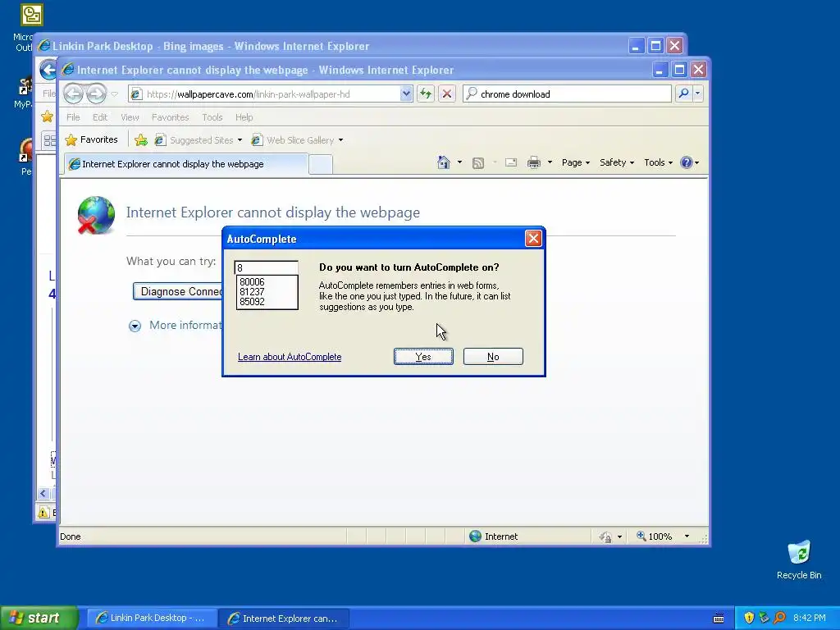Open the Tools menu in menu bar
This screenshot has width=840, height=630.
point(212,117)
